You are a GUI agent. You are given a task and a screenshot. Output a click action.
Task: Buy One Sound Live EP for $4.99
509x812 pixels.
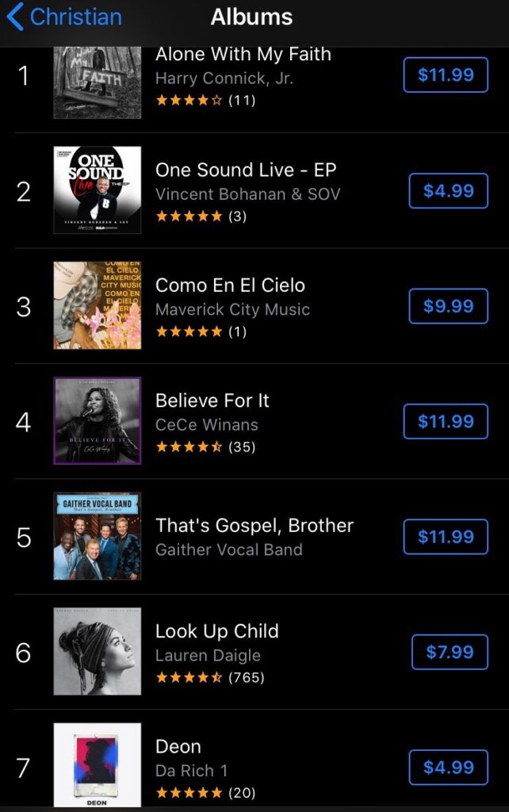(448, 191)
